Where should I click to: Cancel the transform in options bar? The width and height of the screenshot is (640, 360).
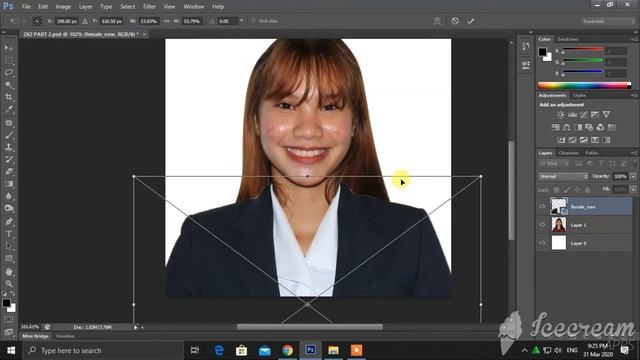455,21
